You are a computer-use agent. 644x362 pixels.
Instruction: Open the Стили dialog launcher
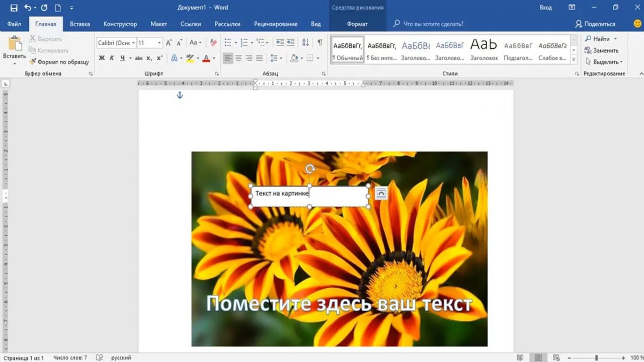(577, 74)
